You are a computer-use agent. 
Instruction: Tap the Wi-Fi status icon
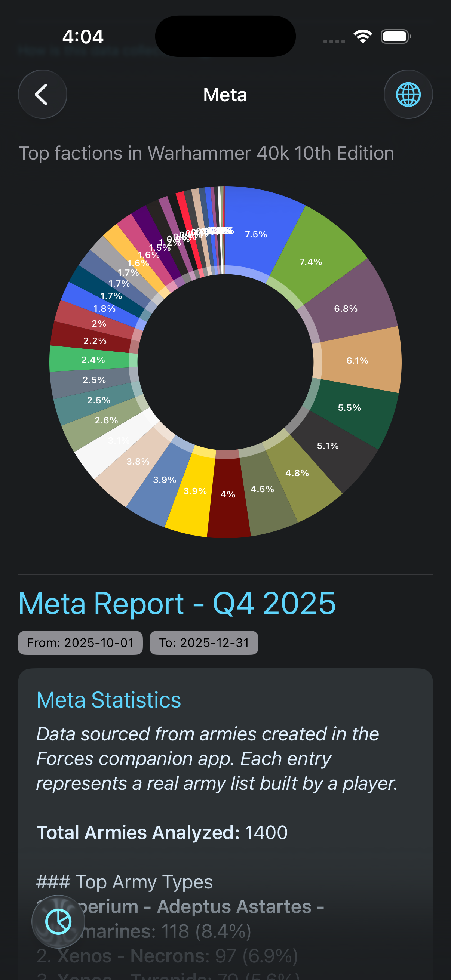coord(363,37)
